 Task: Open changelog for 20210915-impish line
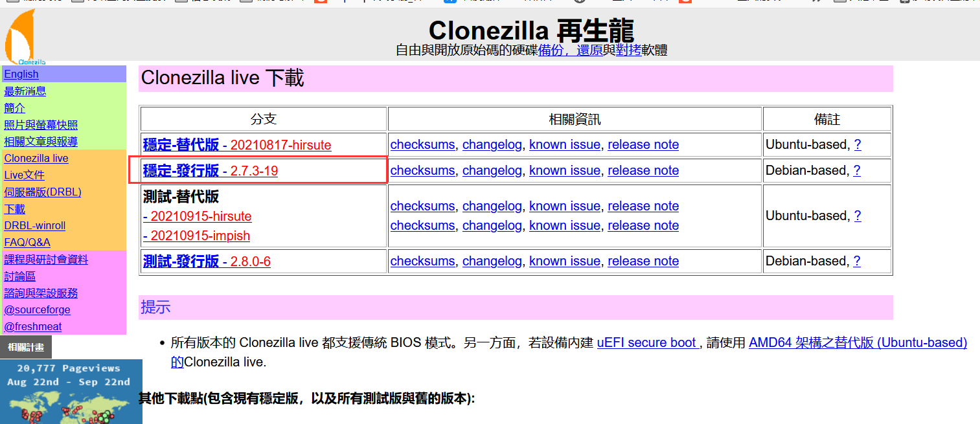click(492, 226)
